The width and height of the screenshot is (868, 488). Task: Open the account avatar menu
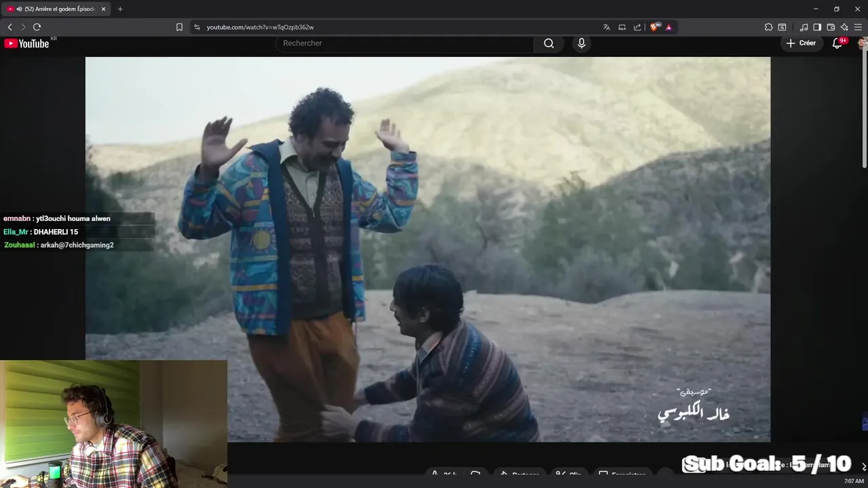863,43
